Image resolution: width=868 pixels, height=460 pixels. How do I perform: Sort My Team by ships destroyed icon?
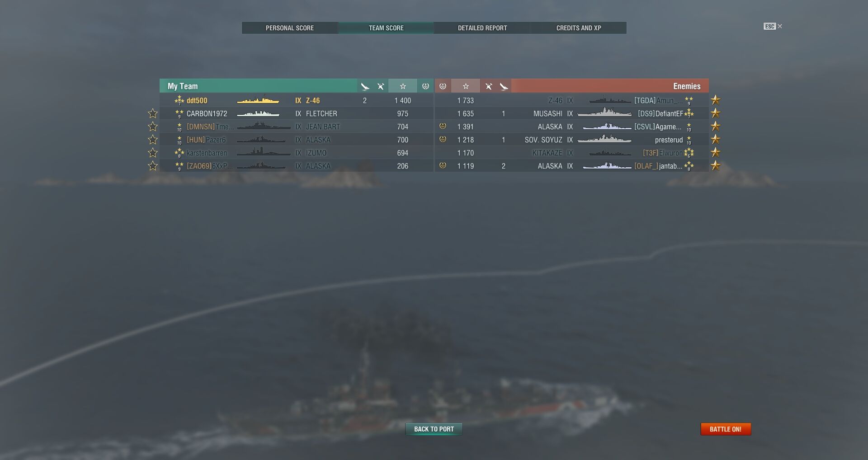pos(365,86)
